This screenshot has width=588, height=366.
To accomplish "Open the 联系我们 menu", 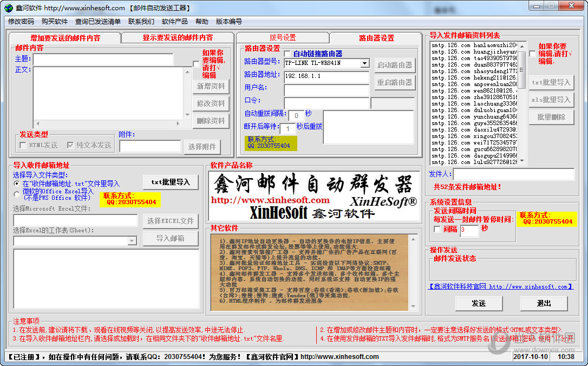I will click(141, 21).
